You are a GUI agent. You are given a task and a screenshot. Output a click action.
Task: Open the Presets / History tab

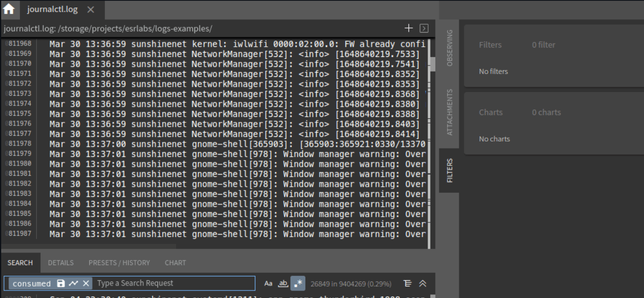[x=119, y=263]
